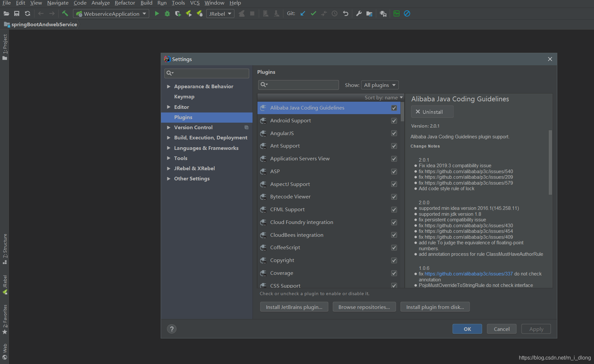Toggle the Bytecode Viewer plugin checkbox

point(394,197)
